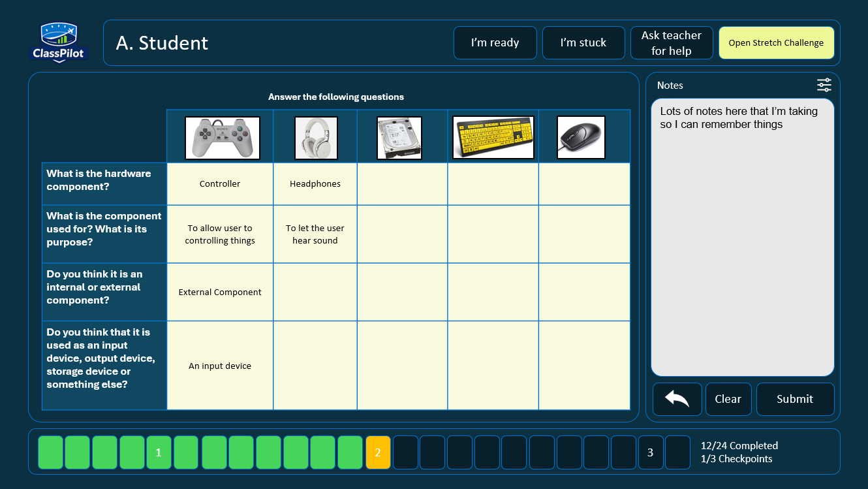Select the yellow task tile 2
Viewport: 868px width, 489px height.
[378, 452]
